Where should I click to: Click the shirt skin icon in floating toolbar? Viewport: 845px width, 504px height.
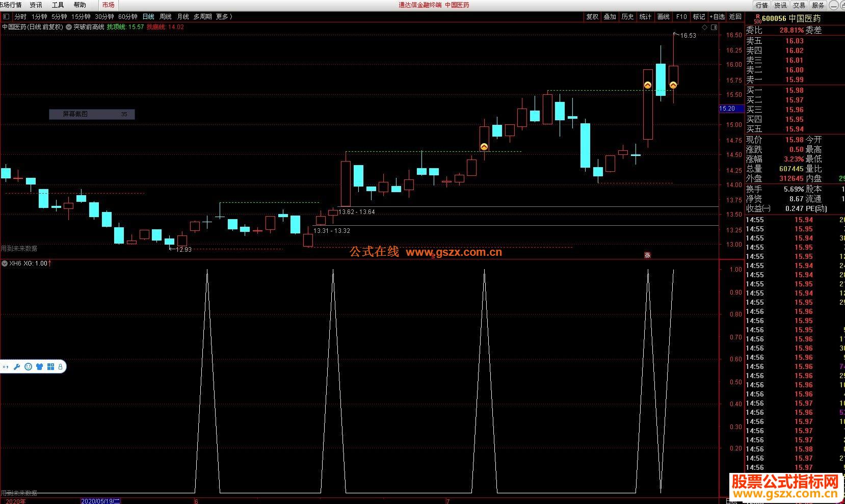point(39,366)
